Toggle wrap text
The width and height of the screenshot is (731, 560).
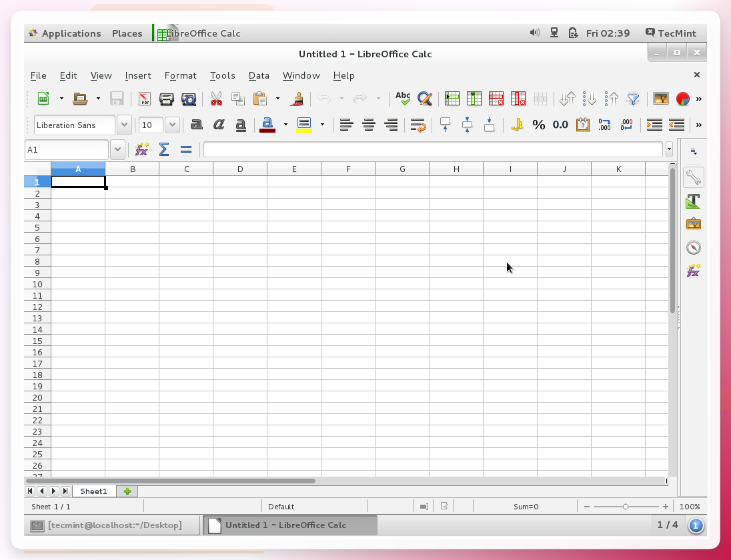[418, 125]
